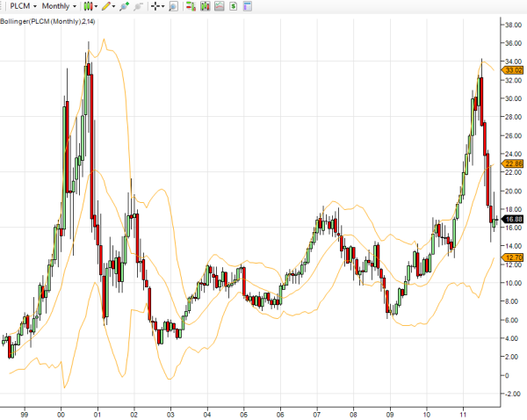Open the PLCM symbol dropdown
Image resolution: width=527 pixels, height=420 pixels.
point(23,6)
